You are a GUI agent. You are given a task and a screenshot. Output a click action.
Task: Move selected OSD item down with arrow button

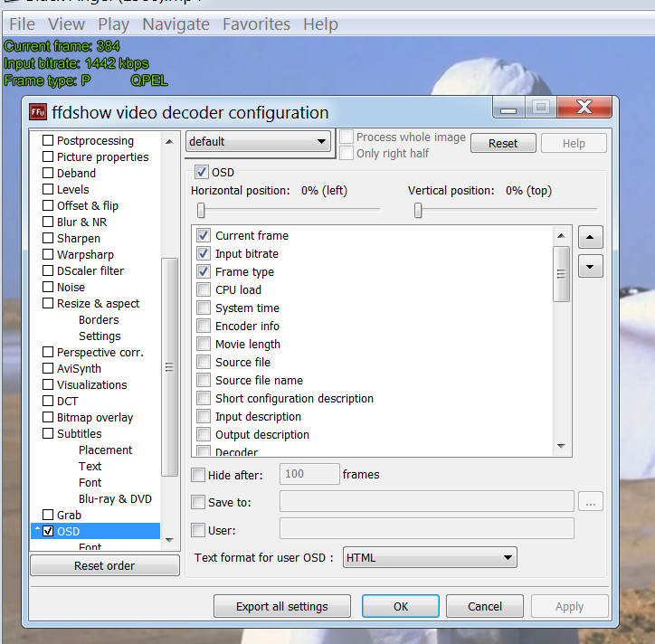coord(590,267)
